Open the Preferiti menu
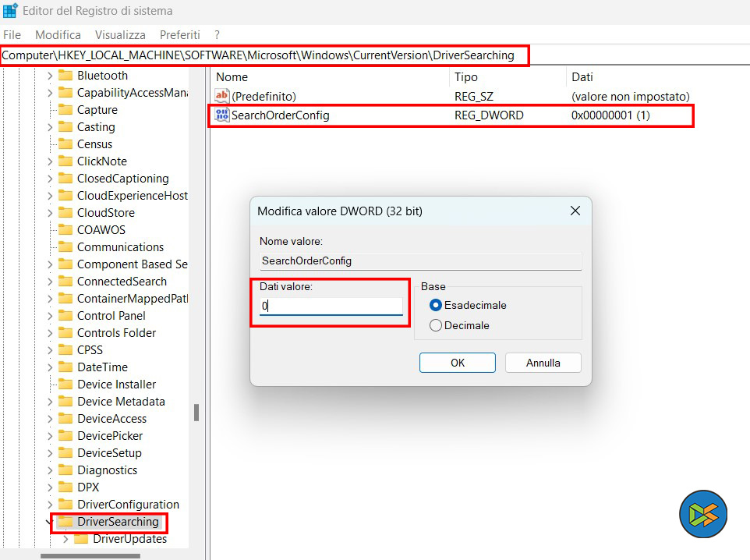 pyautogui.click(x=180, y=35)
